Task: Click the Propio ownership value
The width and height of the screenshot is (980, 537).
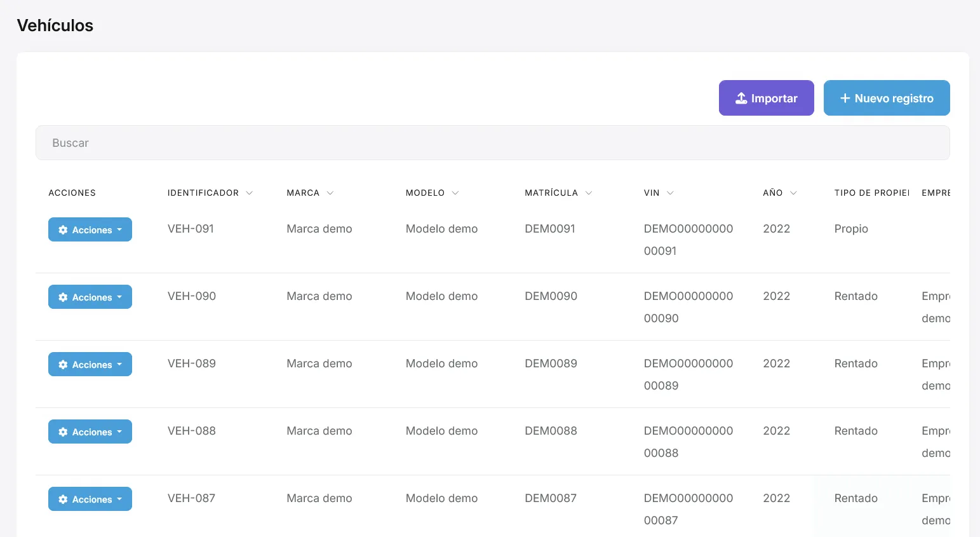Action: coord(851,229)
